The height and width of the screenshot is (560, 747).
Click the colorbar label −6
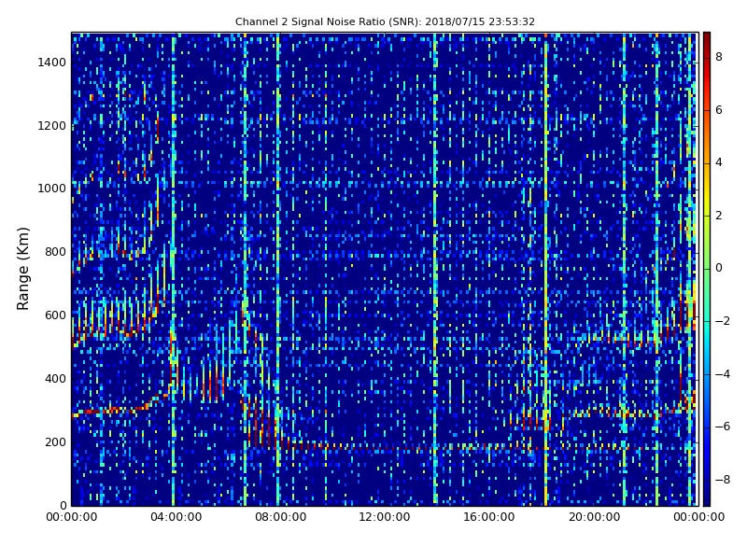[723, 427]
